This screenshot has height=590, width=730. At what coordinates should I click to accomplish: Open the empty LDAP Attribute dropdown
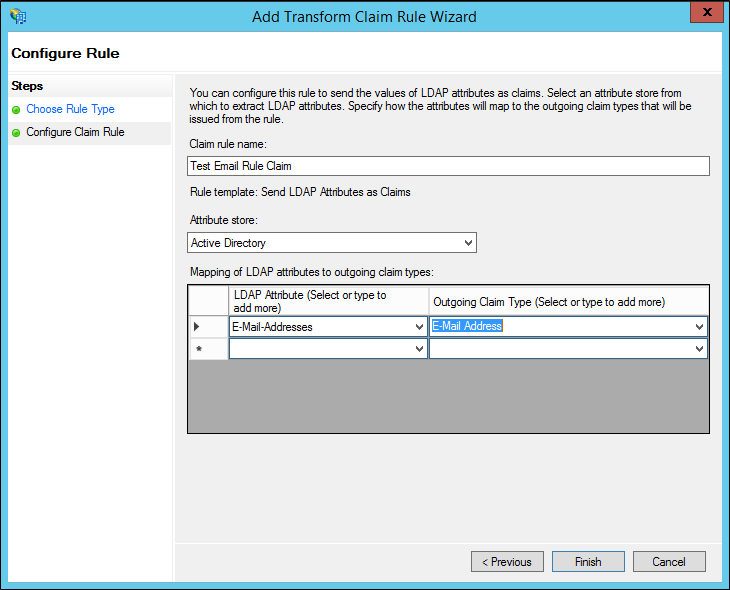pyautogui.click(x=418, y=349)
